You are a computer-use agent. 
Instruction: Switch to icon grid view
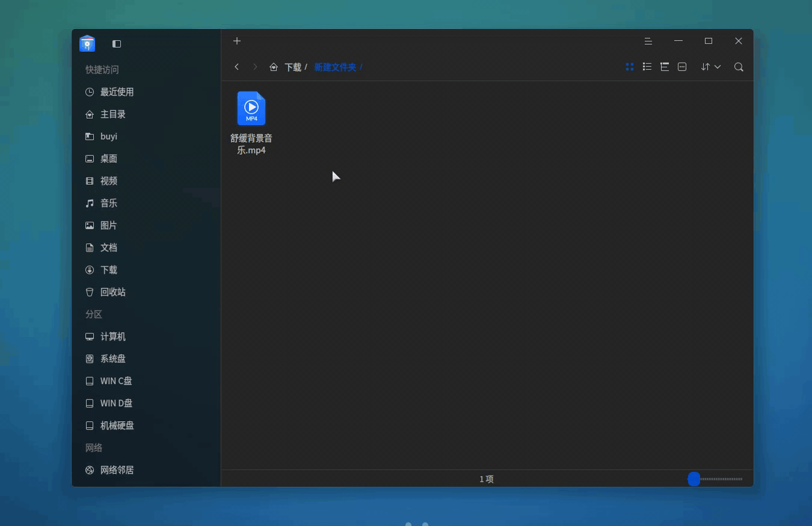click(630, 67)
